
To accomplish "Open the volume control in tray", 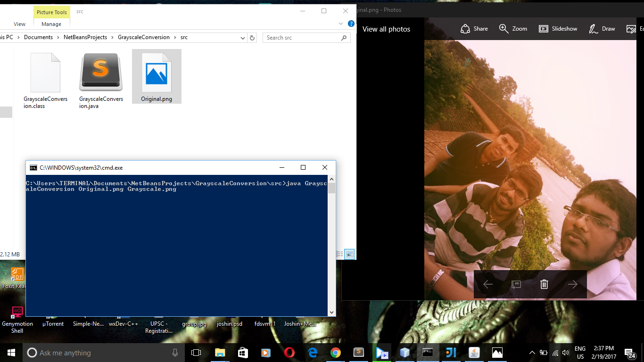I will tap(566, 353).
